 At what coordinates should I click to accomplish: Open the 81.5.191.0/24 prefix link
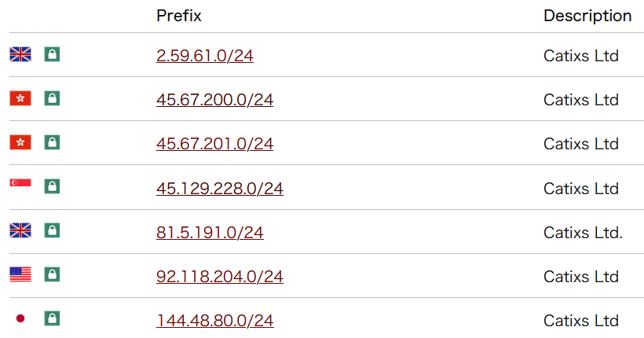click(x=210, y=233)
